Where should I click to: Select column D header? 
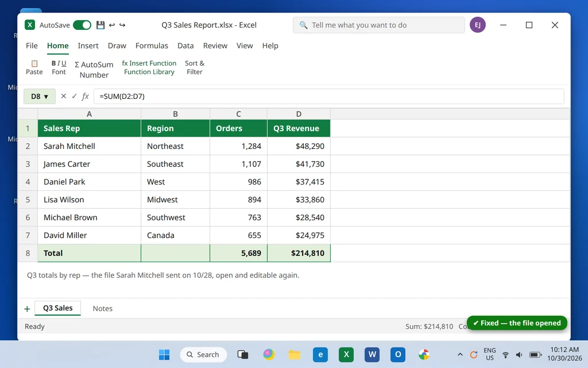(299, 114)
